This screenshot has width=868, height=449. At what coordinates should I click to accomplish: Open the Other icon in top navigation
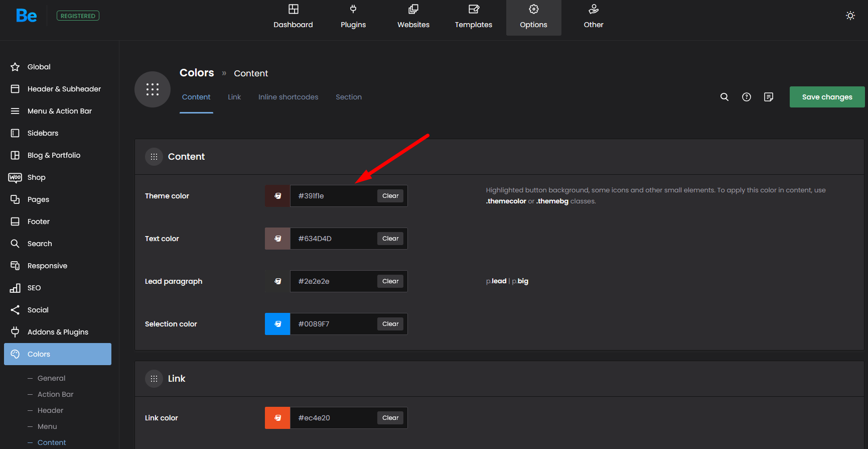point(594,9)
